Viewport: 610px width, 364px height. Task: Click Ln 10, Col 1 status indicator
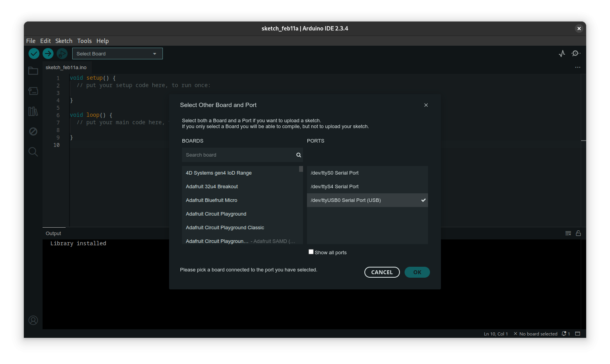(x=496, y=334)
